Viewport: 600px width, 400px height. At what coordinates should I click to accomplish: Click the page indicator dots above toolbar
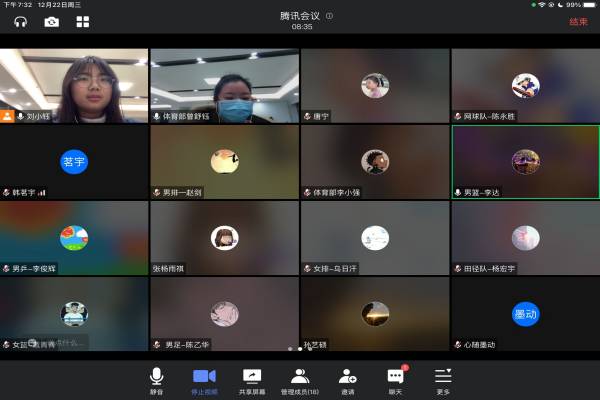[x=300, y=349]
